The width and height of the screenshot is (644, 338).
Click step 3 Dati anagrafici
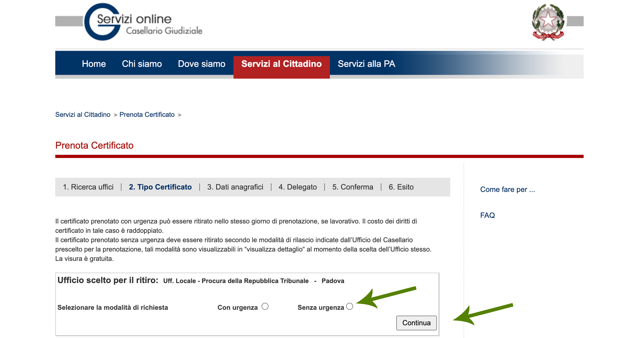pos(235,187)
